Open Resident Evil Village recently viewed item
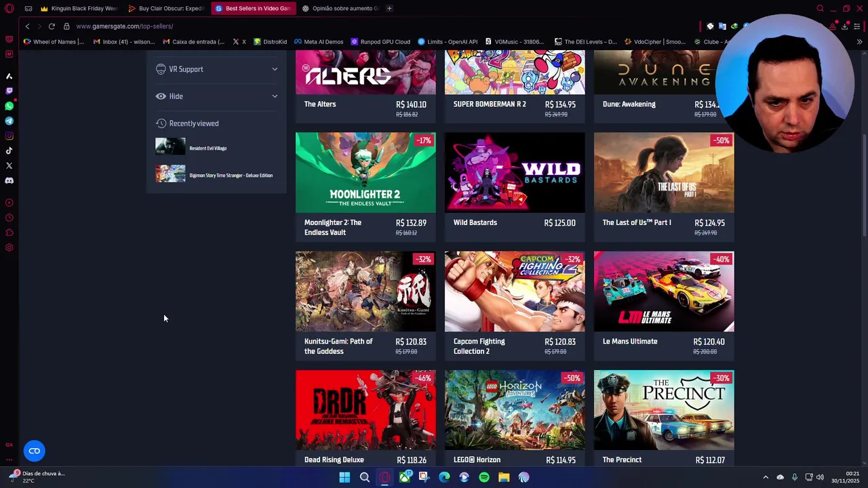This screenshot has height=488, width=868. tap(191, 148)
